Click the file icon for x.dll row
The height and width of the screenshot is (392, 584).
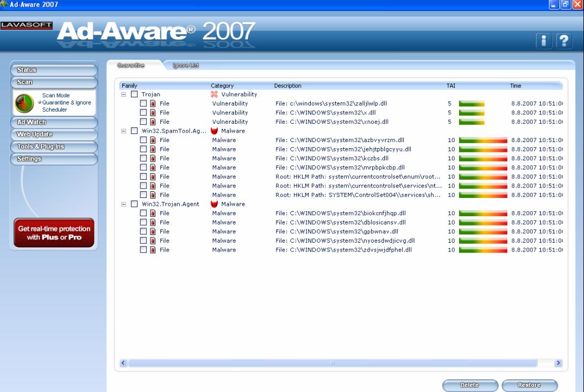point(153,112)
